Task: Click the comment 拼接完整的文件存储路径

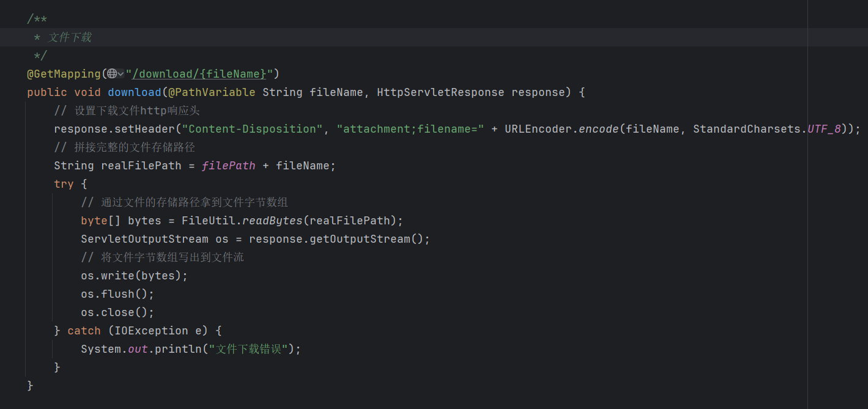Action: pos(125,147)
